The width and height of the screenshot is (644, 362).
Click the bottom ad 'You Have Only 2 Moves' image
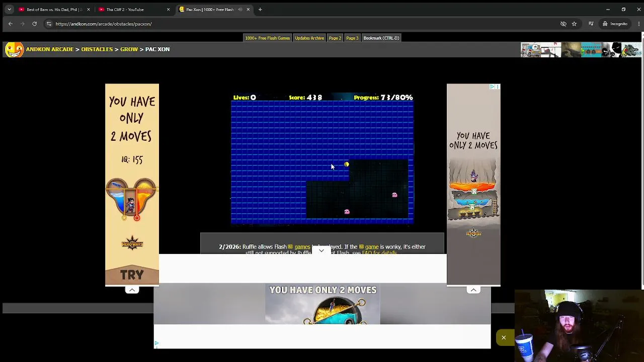click(x=323, y=304)
